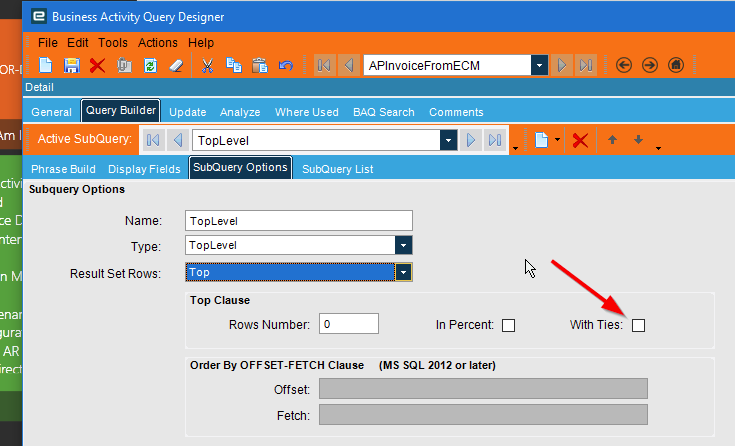735x446 pixels.
Task: Navigate forward with the circled right arrow
Action: coord(650,65)
